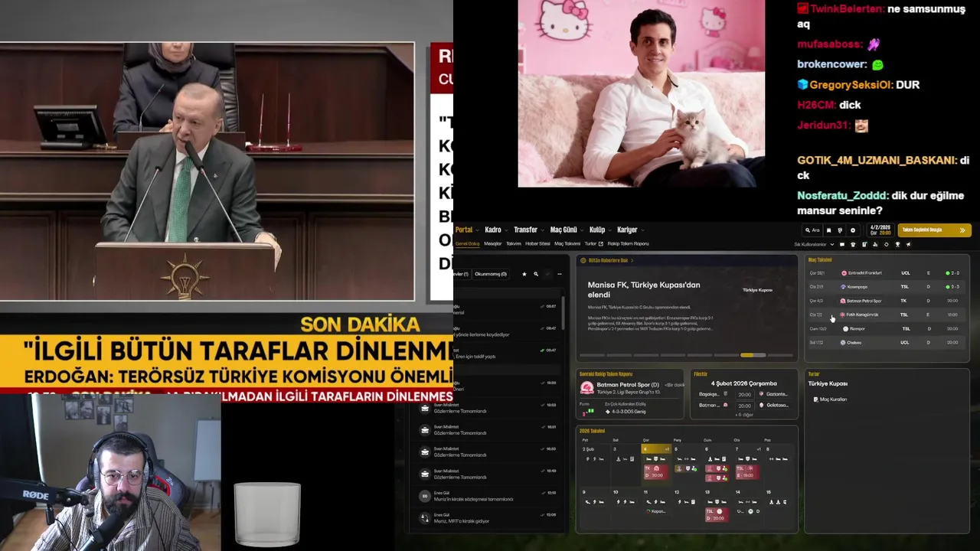Click the shield icon beside the bookmark button
The image size is (980, 551).
coord(840,230)
